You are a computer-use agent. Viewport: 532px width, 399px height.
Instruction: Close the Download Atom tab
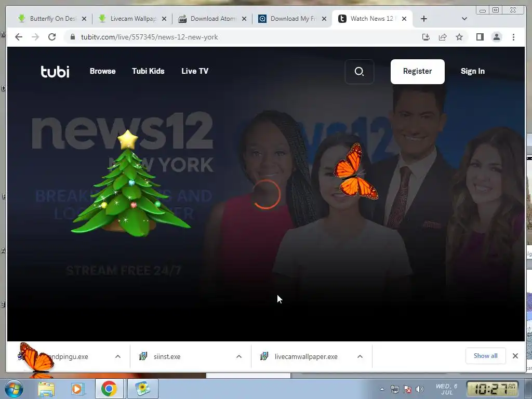tap(244, 19)
